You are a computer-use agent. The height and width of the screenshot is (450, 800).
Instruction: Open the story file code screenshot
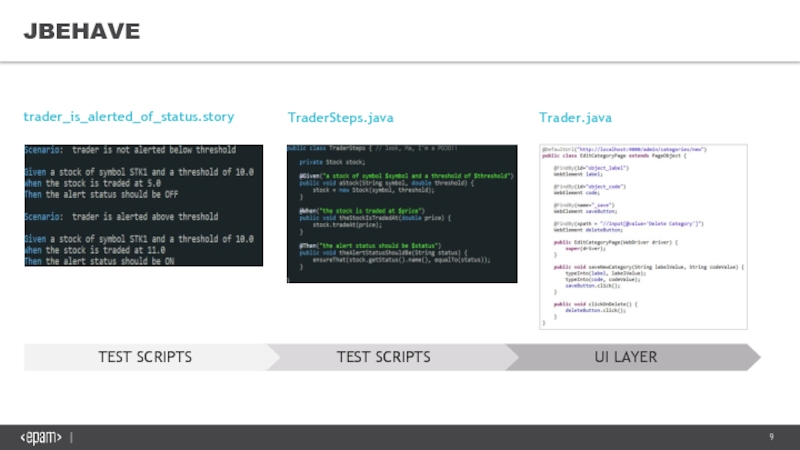(x=143, y=205)
